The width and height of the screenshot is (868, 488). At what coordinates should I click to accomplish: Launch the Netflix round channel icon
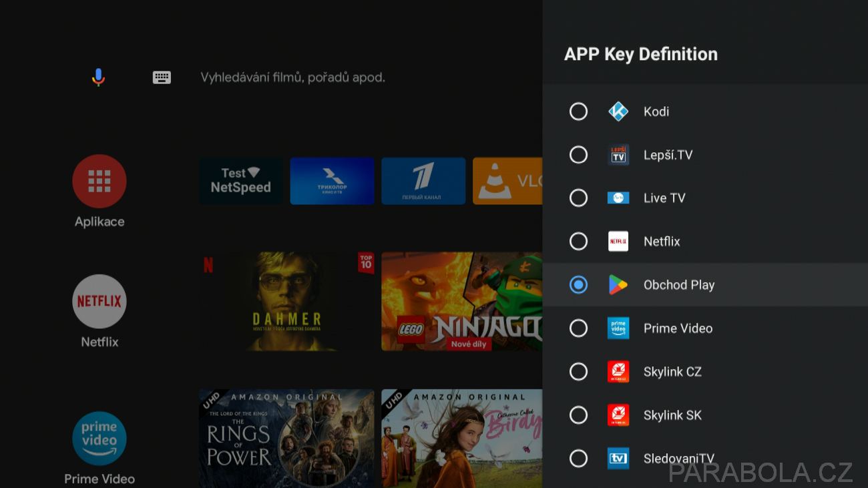[x=99, y=301]
